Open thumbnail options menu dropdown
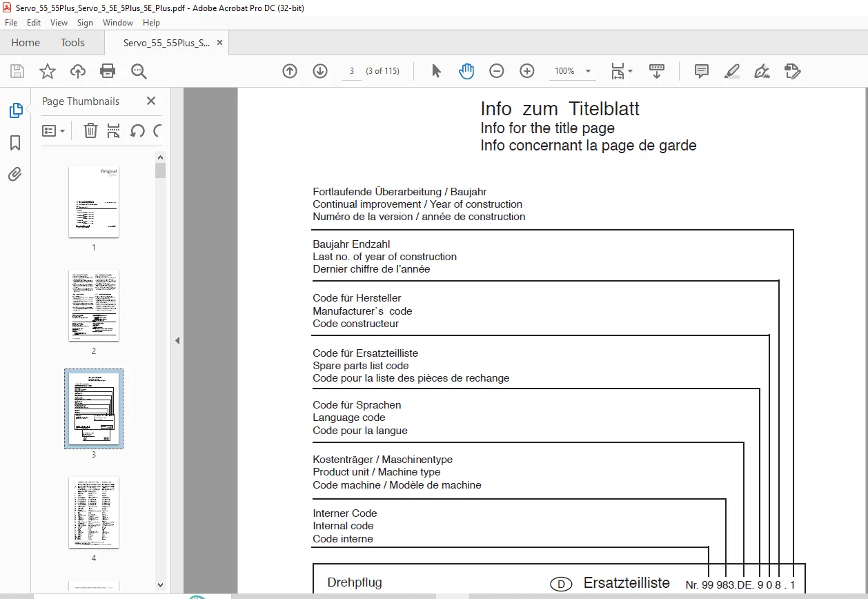The width and height of the screenshot is (868, 599). click(x=53, y=130)
